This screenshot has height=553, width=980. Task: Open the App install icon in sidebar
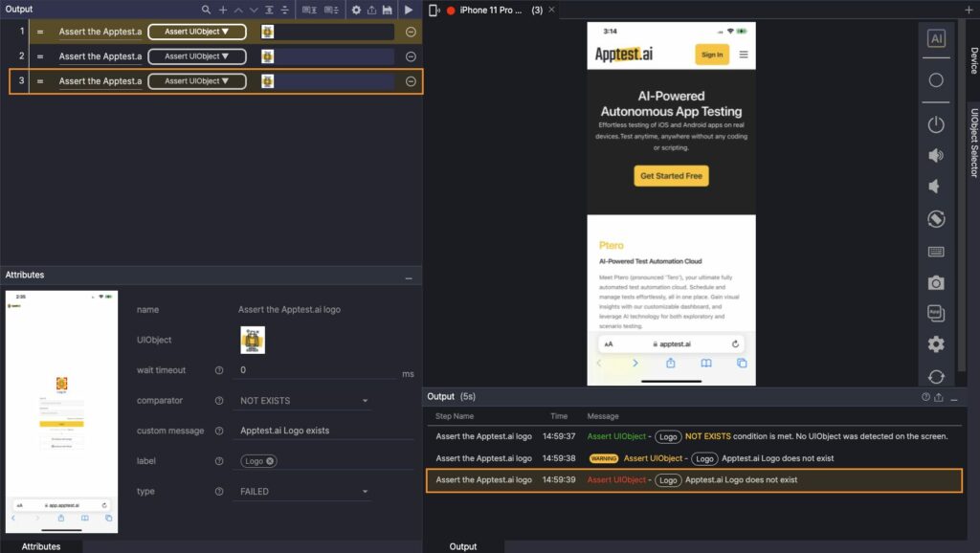coord(936,313)
